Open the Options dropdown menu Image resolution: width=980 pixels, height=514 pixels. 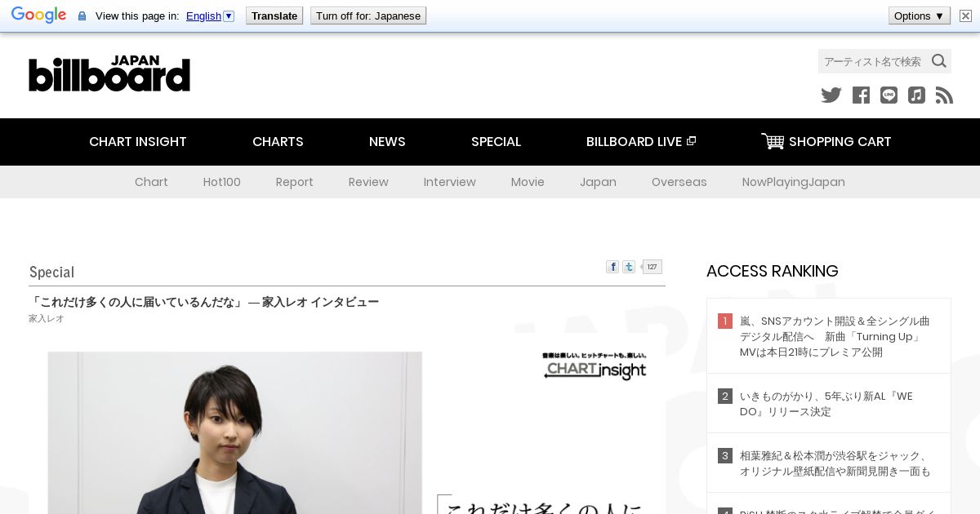920,16
